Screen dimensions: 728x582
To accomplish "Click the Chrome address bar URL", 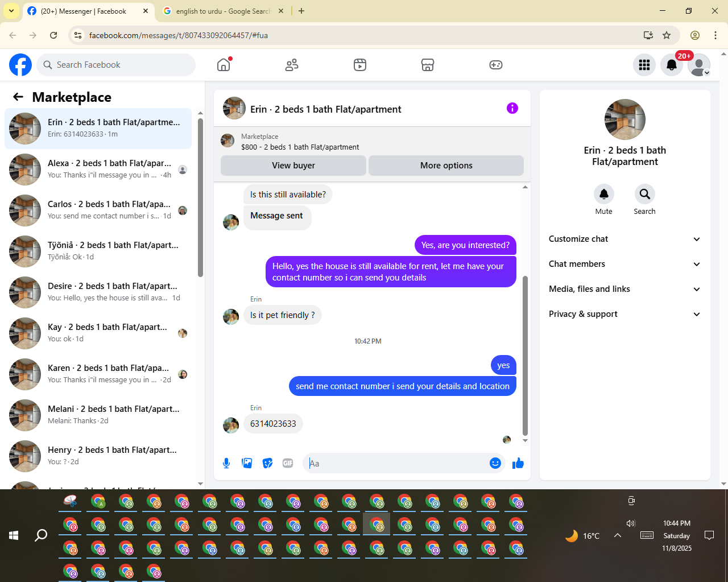I will pos(179,35).
